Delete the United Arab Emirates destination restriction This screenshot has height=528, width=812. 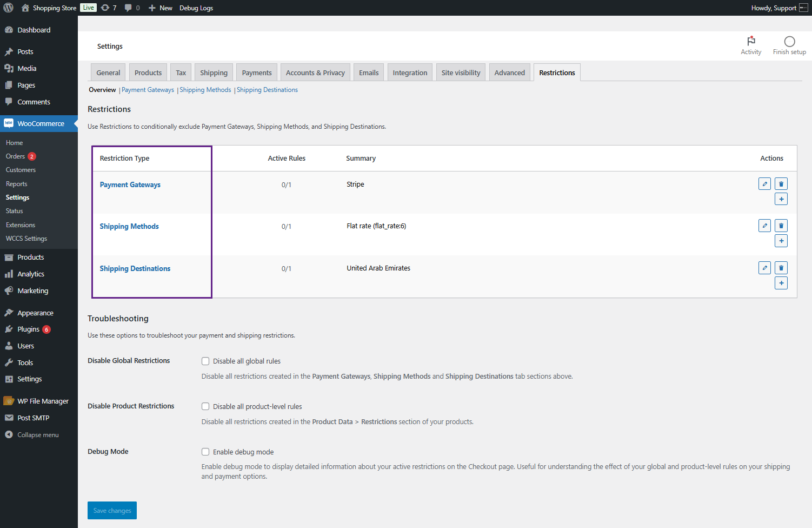click(781, 268)
